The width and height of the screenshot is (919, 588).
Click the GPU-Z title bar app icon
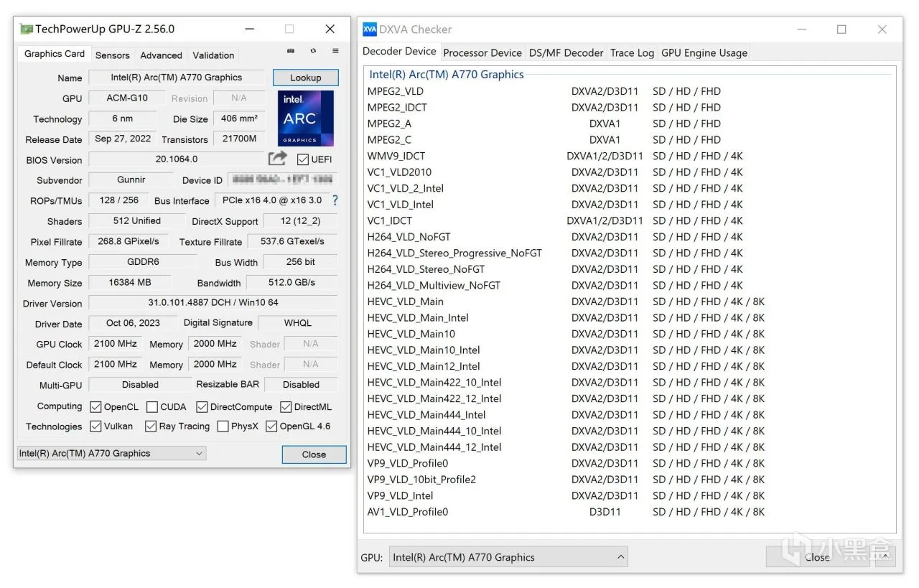click(x=26, y=29)
